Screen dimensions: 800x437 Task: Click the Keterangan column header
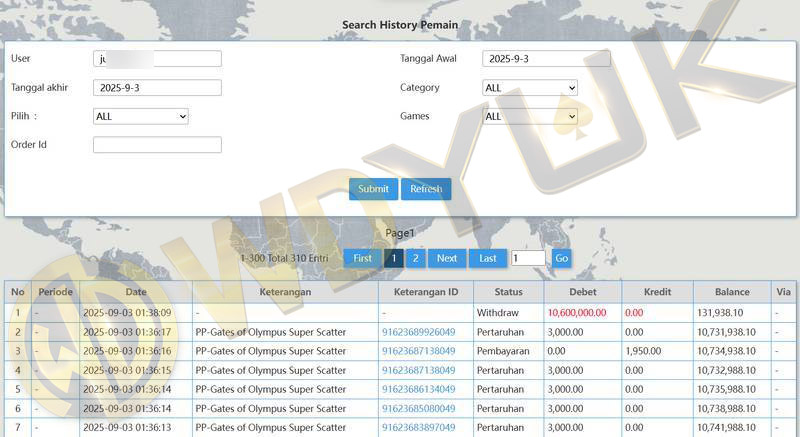pyautogui.click(x=285, y=292)
